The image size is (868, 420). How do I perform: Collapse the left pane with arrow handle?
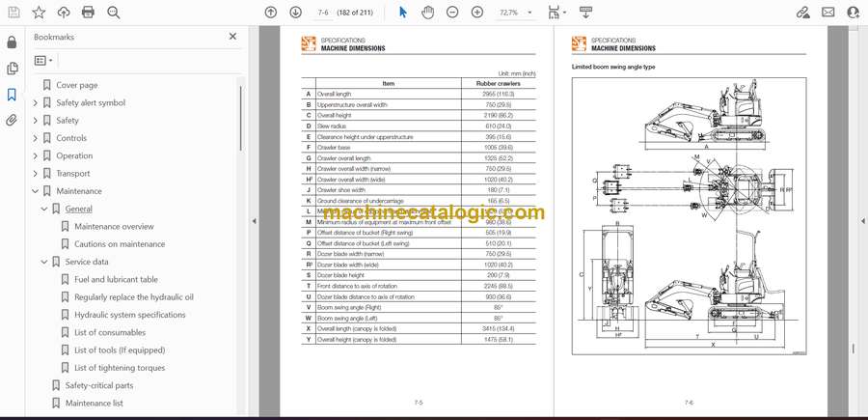click(x=254, y=221)
